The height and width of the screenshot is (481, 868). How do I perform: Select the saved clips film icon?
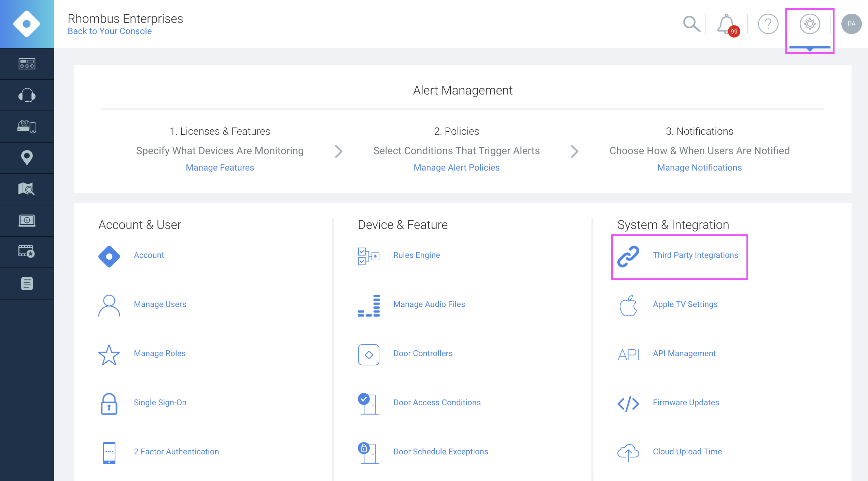coord(27,251)
